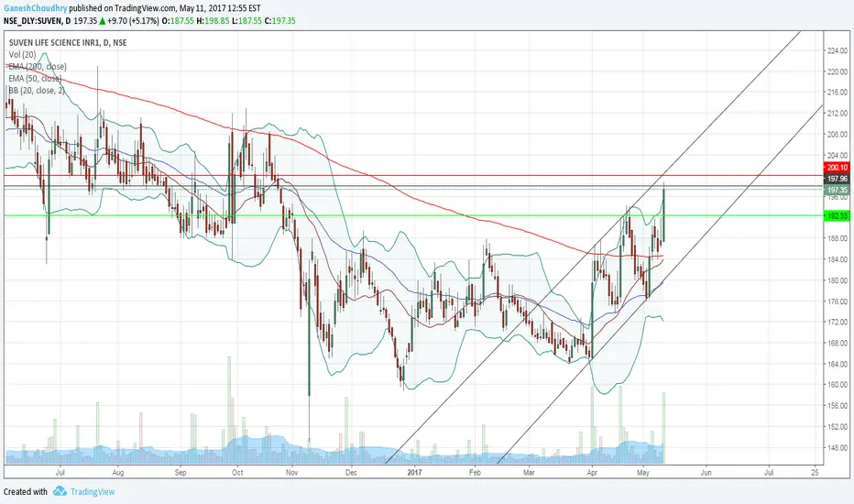
Task: Click the Jul label at left of time axis
Action: pos(60,473)
